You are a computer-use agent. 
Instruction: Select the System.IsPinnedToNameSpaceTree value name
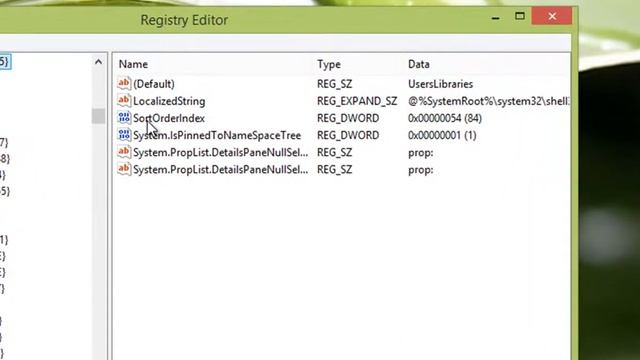point(217,136)
